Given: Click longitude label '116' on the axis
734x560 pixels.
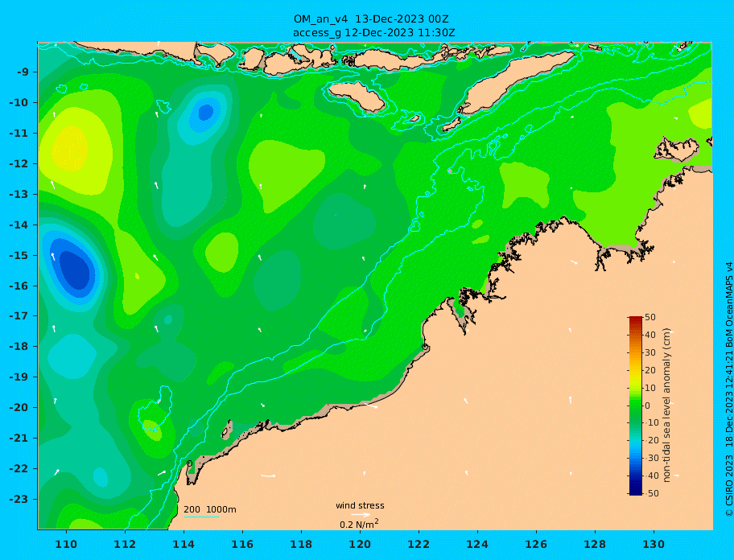Looking at the screenshot, I should pyautogui.click(x=242, y=544).
